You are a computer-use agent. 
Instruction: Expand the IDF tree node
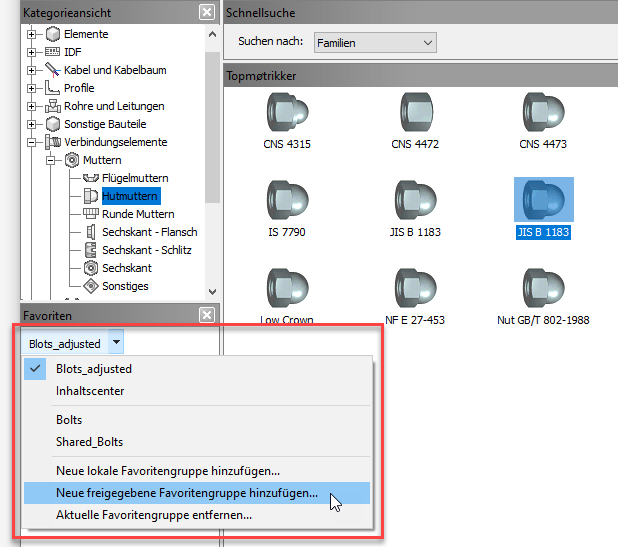tap(32, 52)
